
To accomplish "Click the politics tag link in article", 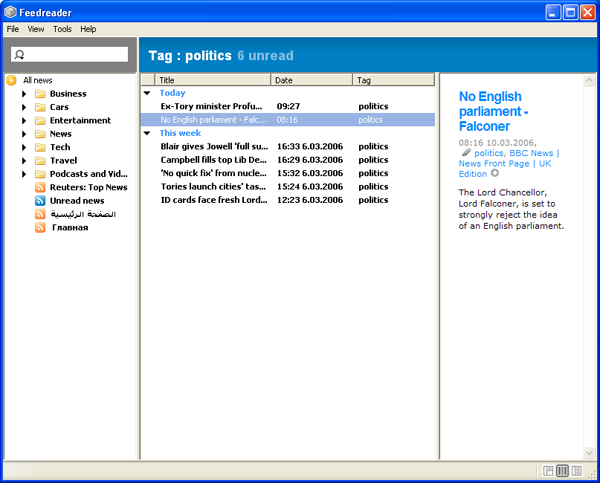I will pyautogui.click(x=488, y=153).
